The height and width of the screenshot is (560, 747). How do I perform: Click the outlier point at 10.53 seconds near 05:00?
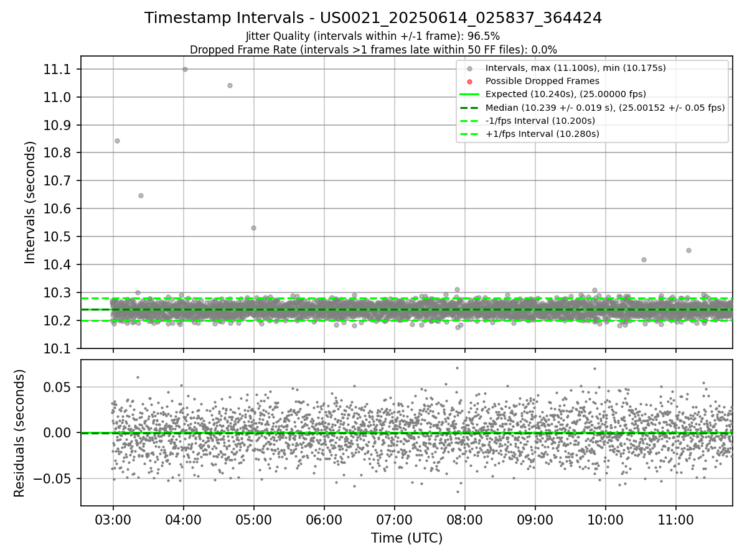coord(253,228)
